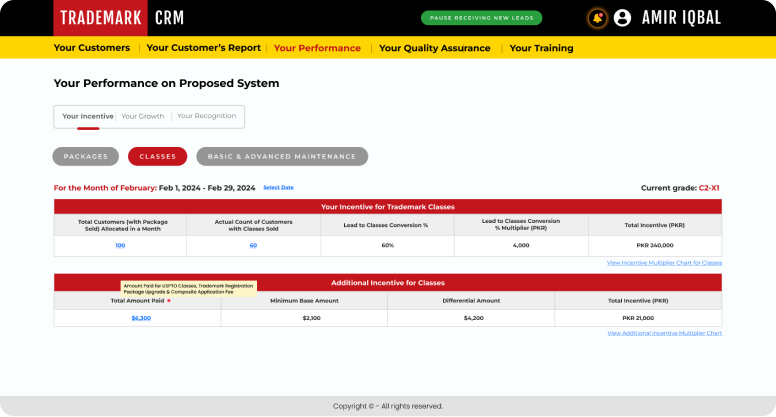Screen dimensions: 776x417
Task: Select the Packages filter pill
Action: click(x=85, y=156)
